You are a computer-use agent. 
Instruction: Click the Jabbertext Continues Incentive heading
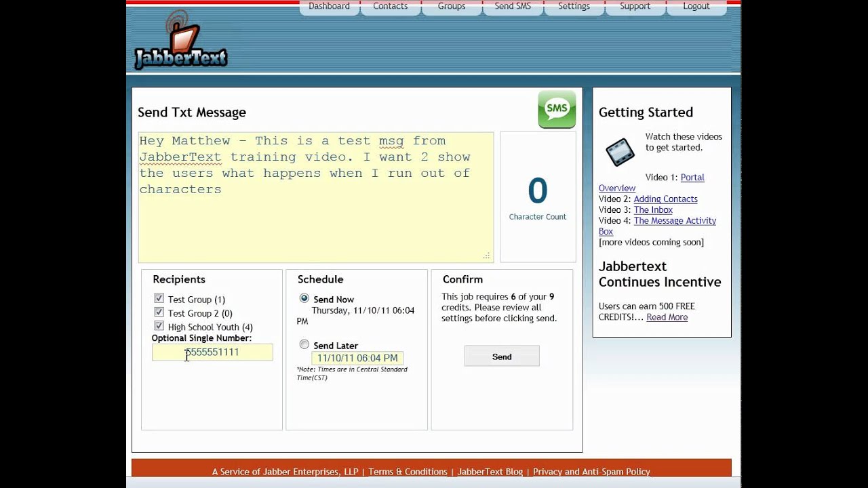point(660,274)
